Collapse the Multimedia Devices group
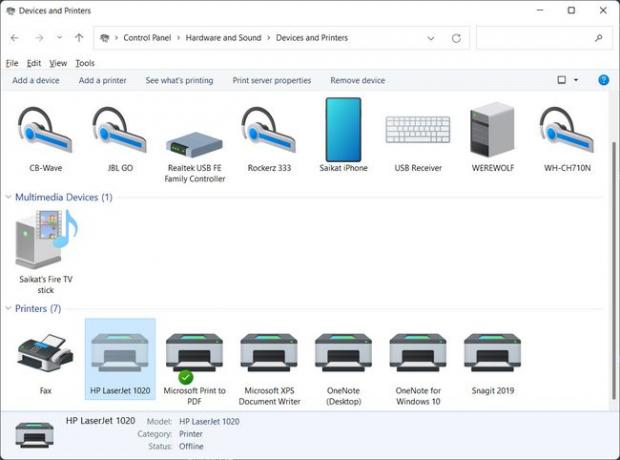 (x=8, y=197)
